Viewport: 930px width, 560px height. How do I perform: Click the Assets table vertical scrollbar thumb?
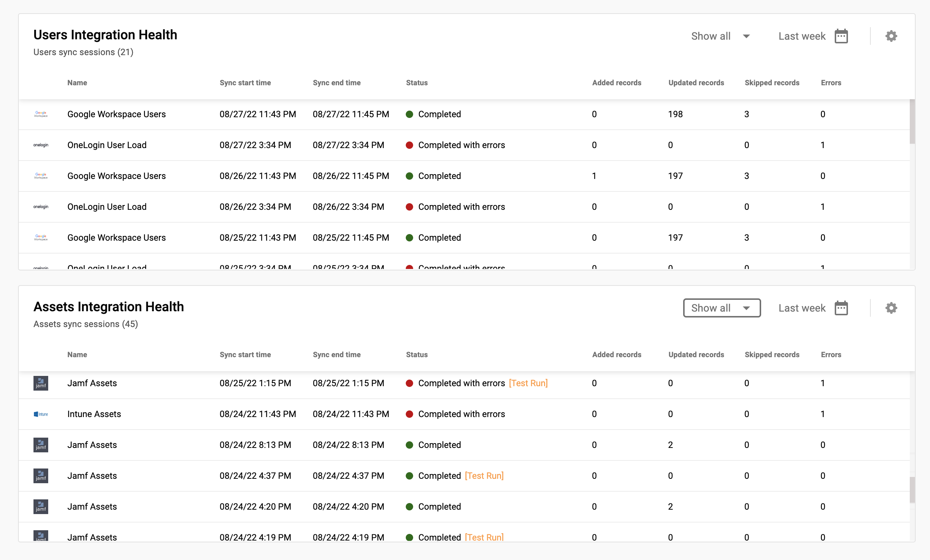912,490
